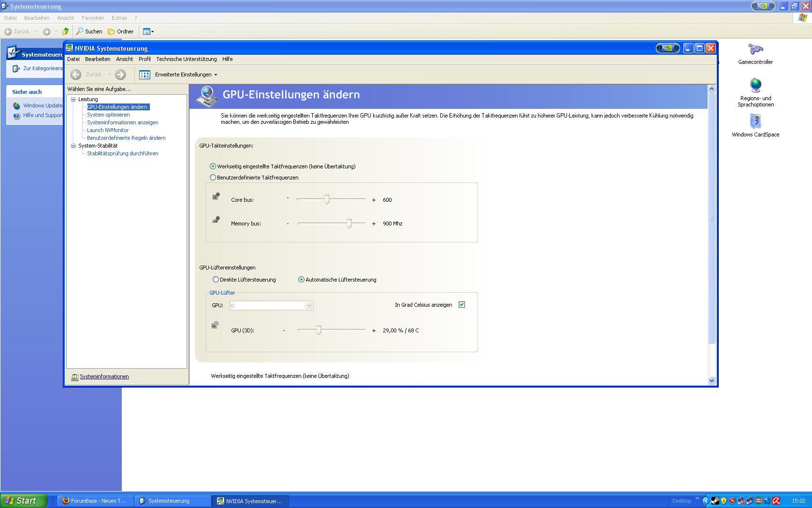The image size is (812, 508).
Task: Click the Memory bus slider thumb
Action: point(349,223)
